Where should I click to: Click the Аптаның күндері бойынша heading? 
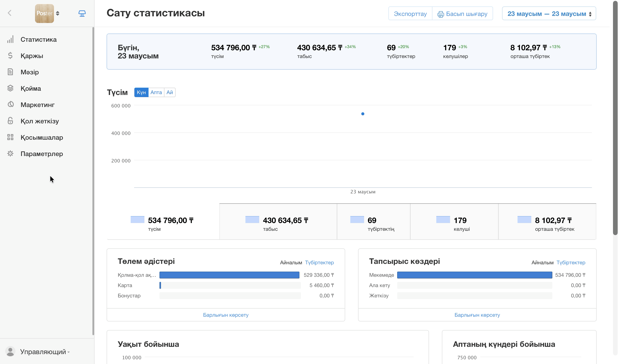pos(504,344)
